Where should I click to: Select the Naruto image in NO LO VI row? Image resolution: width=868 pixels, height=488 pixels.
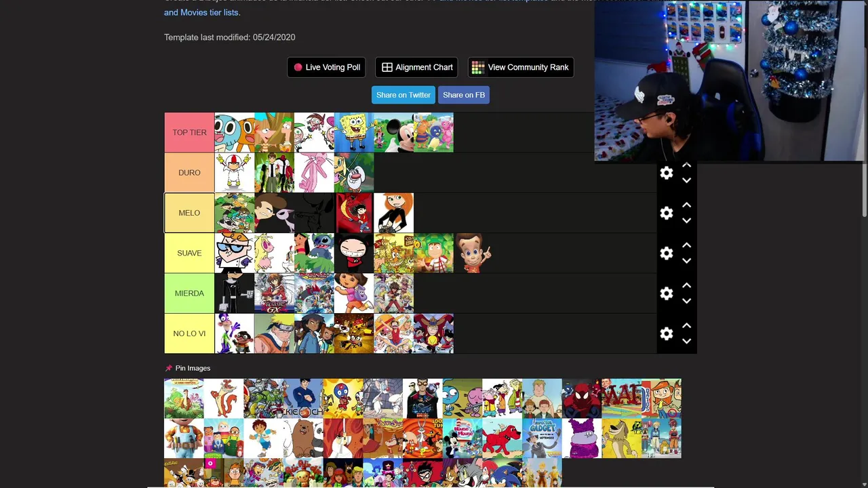coord(274,333)
